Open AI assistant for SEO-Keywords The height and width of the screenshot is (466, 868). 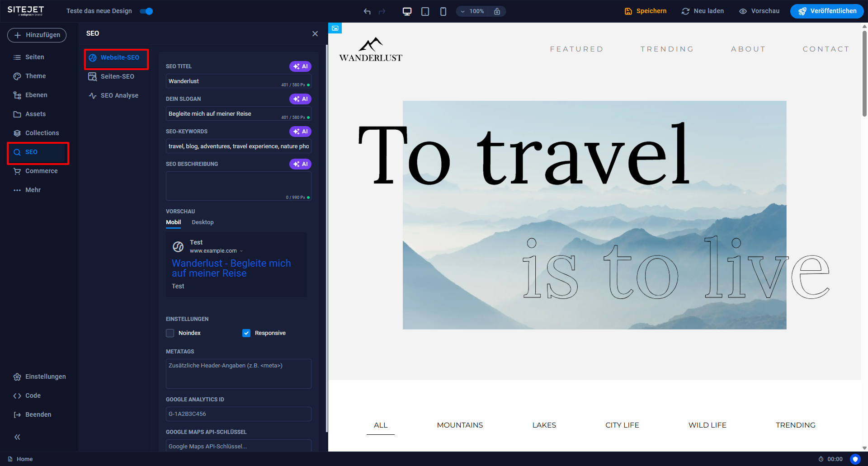pyautogui.click(x=300, y=132)
